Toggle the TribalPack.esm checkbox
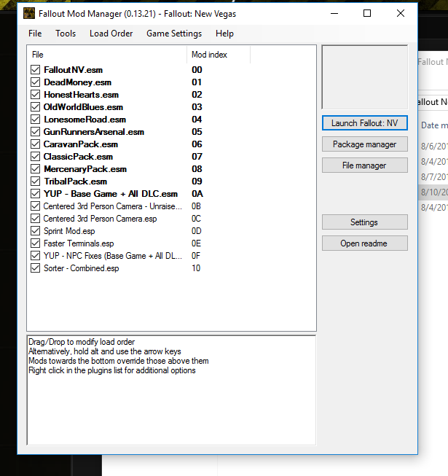The height and width of the screenshot is (476, 448). [x=35, y=182]
